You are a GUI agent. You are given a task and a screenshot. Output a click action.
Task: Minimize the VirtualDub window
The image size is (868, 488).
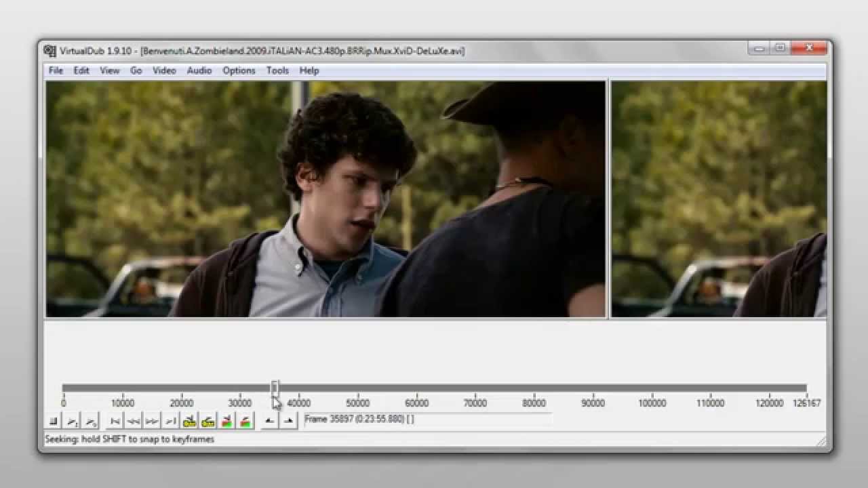[x=759, y=48]
